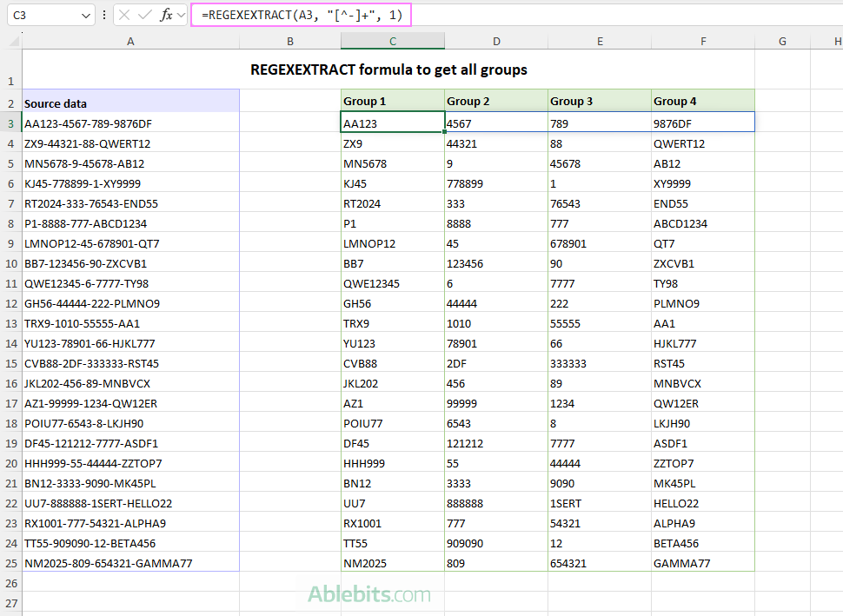The width and height of the screenshot is (843, 616).
Task: Select row 3 header
Action: point(10,123)
